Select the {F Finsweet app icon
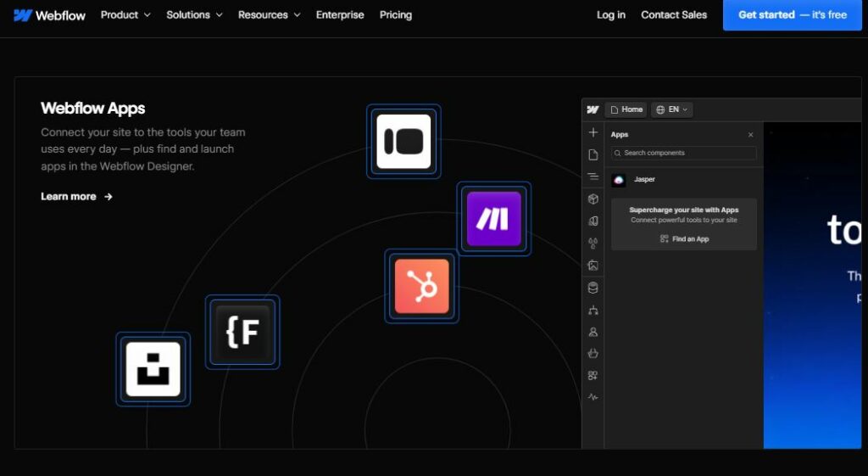868x476 pixels. pyautogui.click(x=242, y=332)
